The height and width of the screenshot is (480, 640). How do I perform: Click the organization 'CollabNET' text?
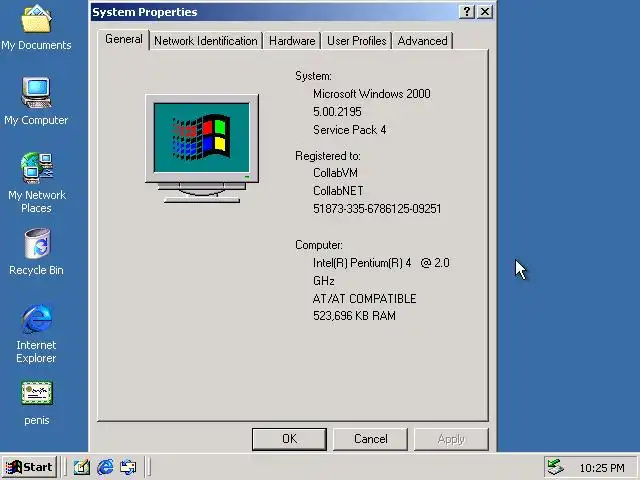pyautogui.click(x=338, y=191)
